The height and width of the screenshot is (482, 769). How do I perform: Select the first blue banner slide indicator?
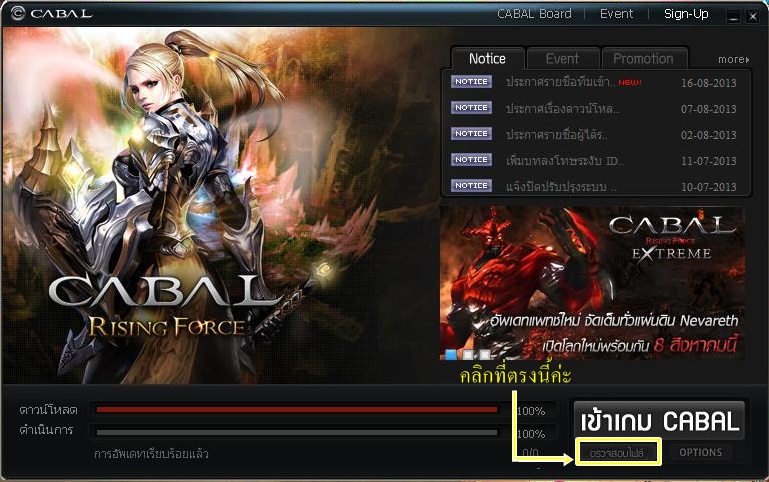click(x=450, y=354)
